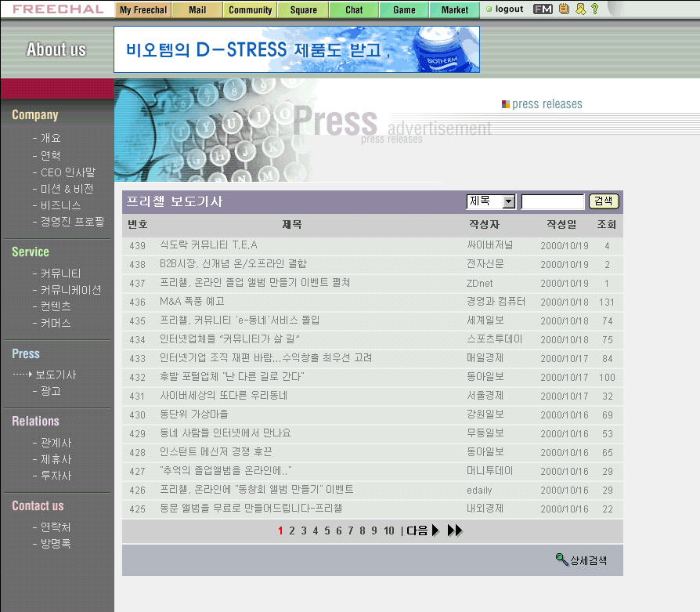
Task: Open 커머스 in the Service section
Action: (56, 323)
